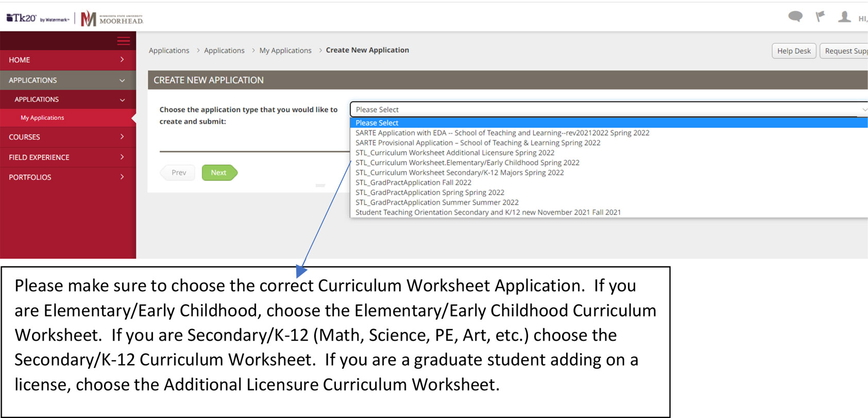868x418 pixels.
Task: Select STL_Curriculum Worksheet Elementary/Early Childhood option
Action: click(x=467, y=163)
